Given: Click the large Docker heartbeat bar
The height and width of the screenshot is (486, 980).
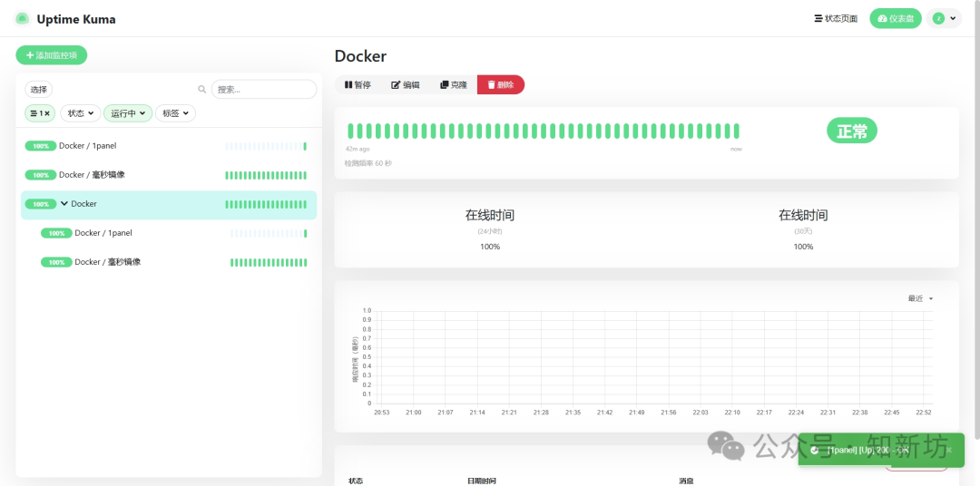Looking at the screenshot, I should 544,131.
